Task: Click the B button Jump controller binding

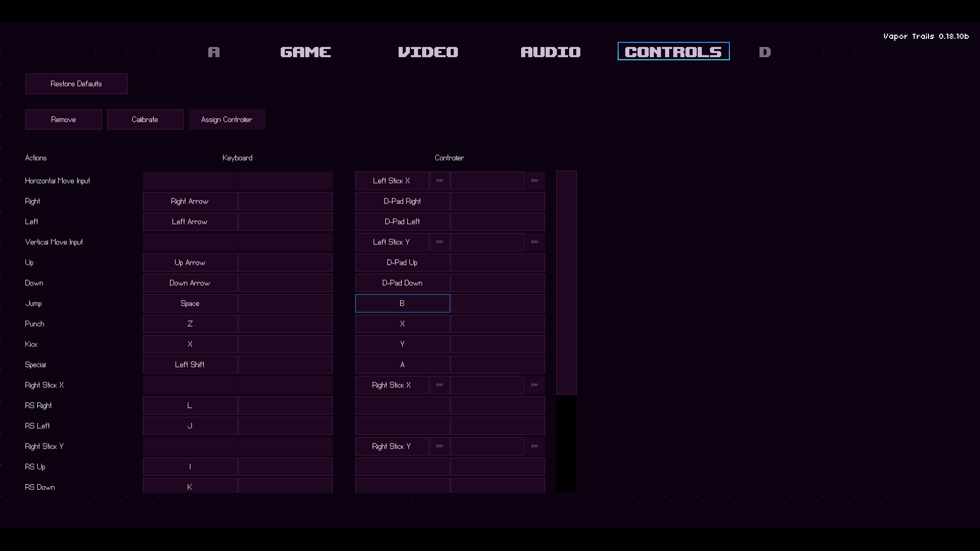Action: pyautogui.click(x=402, y=303)
